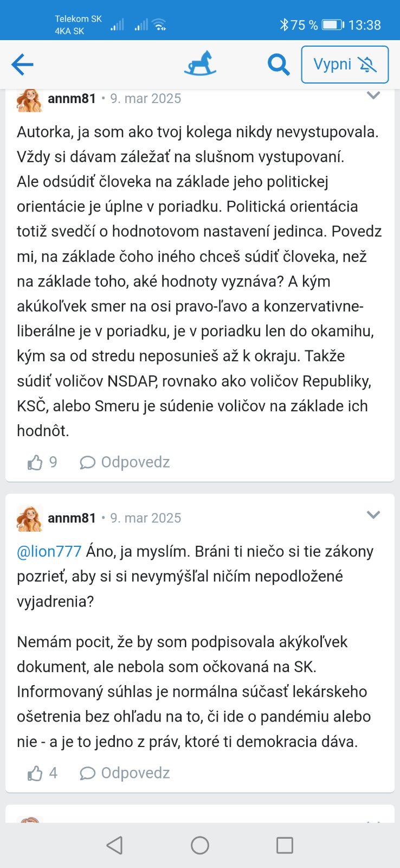Turn off notifications with Vypni button
Image resolution: width=400 pixels, height=868 pixels.
345,65
